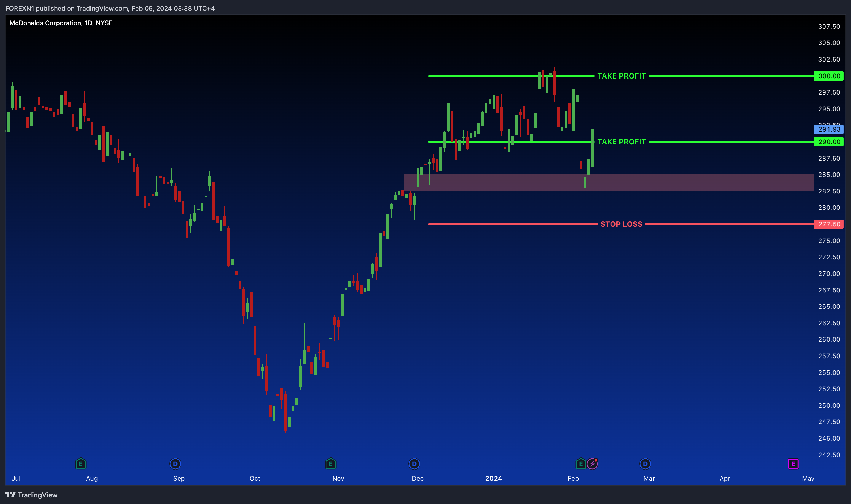851x504 pixels.
Task: Click the lightning bolt event icon near Feb
Action: click(x=592, y=464)
